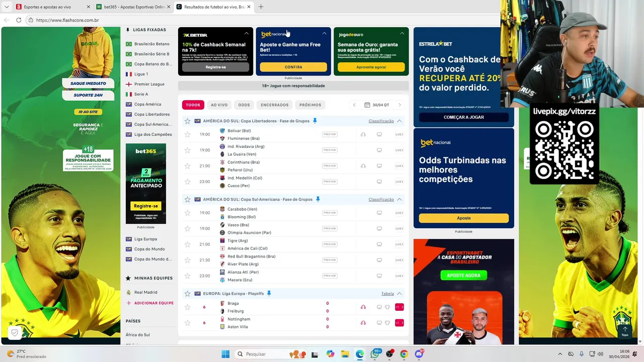Play audio commentary for Nottingham vs Aston Villa
644x362 pixels.
point(363,323)
